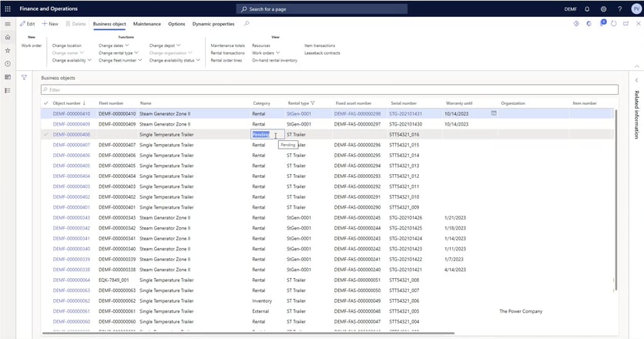This screenshot has width=644, height=339.
Task: Open Rental order lines view
Action: tap(226, 60)
